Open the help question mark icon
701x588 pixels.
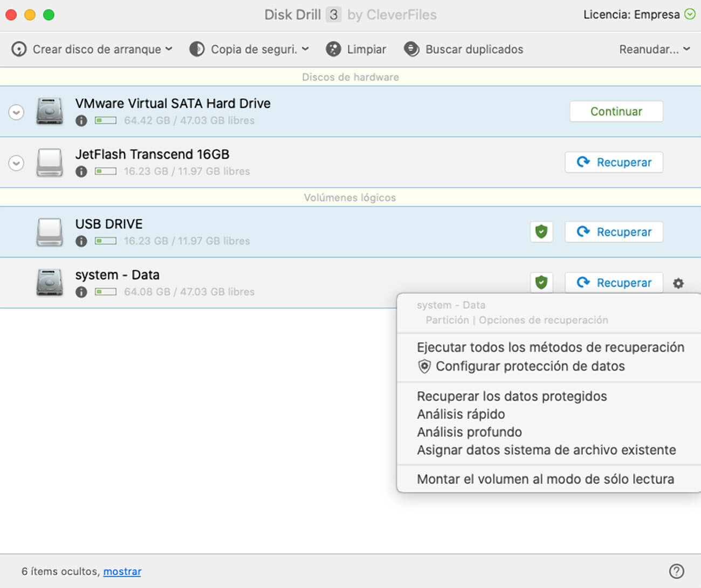click(676, 571)
